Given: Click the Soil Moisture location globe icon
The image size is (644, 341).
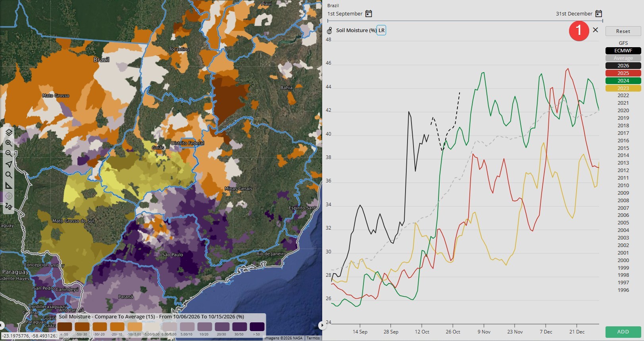Looking at the screenshot, I should coord(329,31).
